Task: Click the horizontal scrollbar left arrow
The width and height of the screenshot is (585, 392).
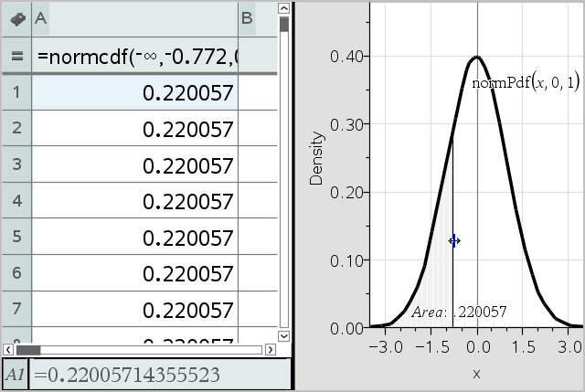Action: tap(8, 349)
